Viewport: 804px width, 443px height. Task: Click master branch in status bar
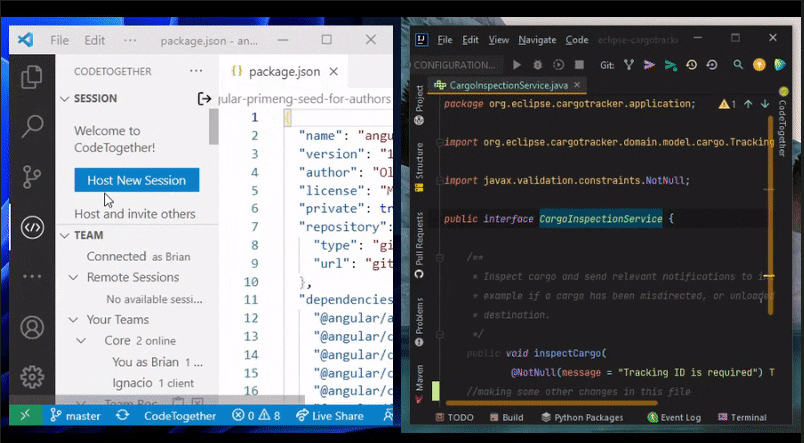[x=75, y=415]
